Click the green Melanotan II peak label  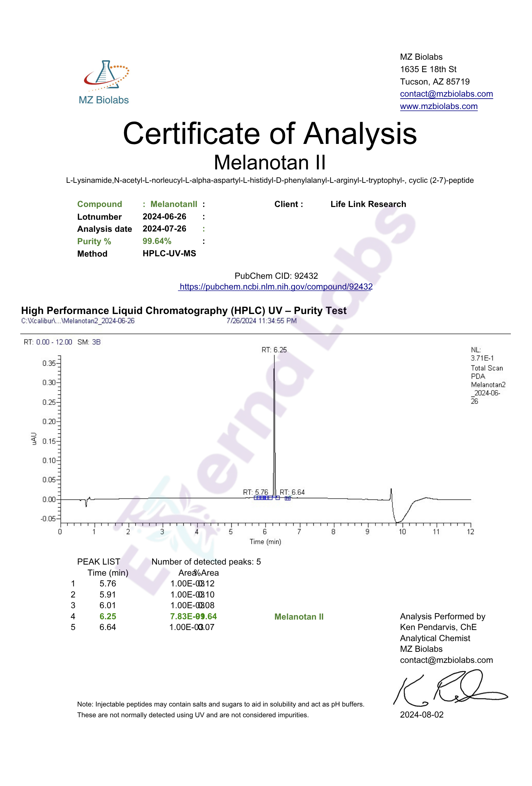coord(299,617)
